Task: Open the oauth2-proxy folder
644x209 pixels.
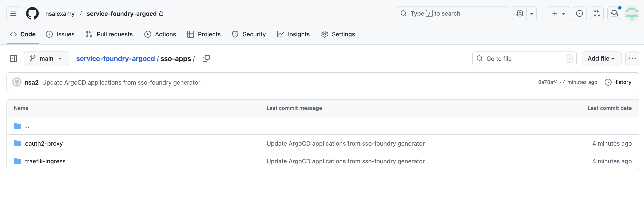Action: [44, 143]
